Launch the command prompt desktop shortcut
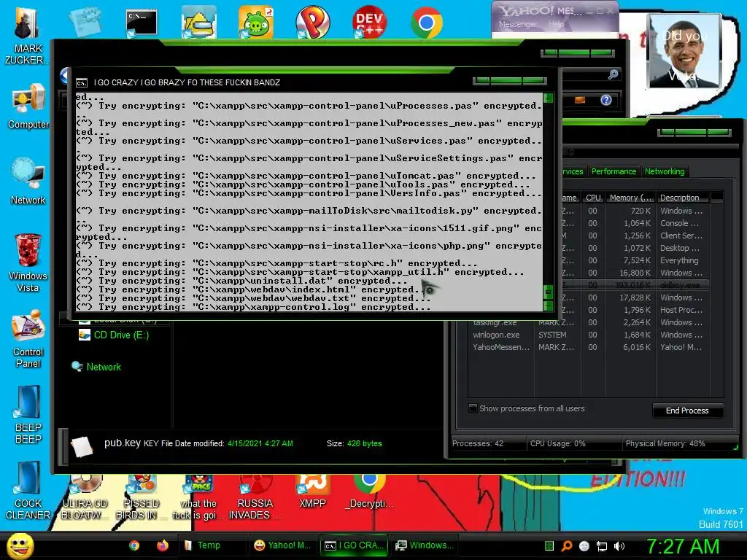The width and height of the screenshot is (747, 560). [141, 24]
